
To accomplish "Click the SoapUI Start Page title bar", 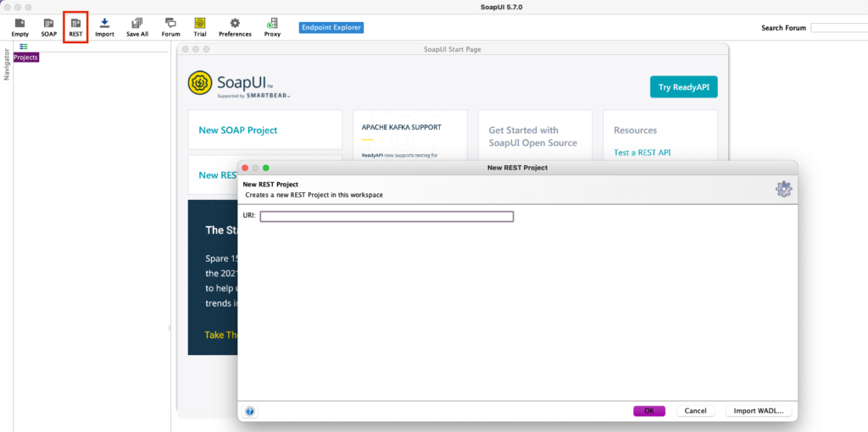I will point(453,49).
